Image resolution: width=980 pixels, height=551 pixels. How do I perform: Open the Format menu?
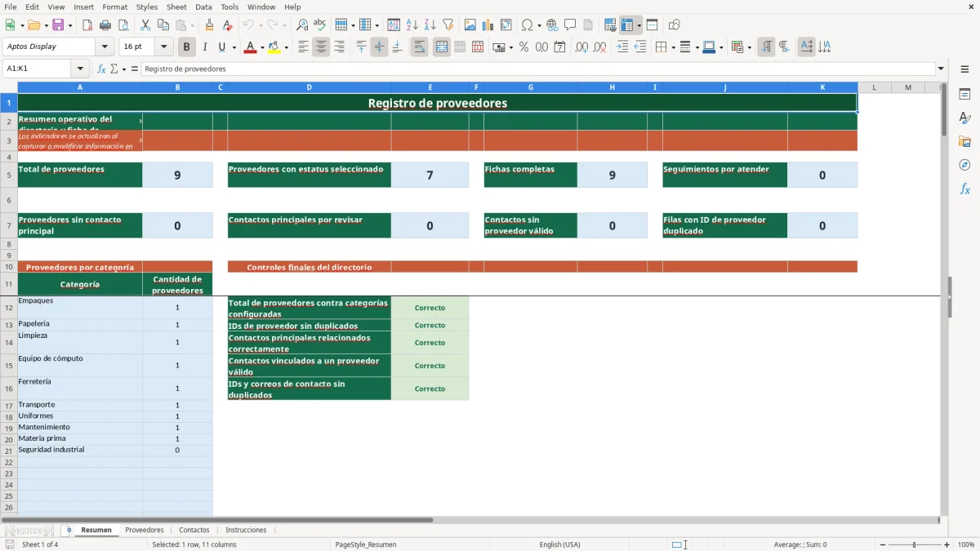pos(114,7)
